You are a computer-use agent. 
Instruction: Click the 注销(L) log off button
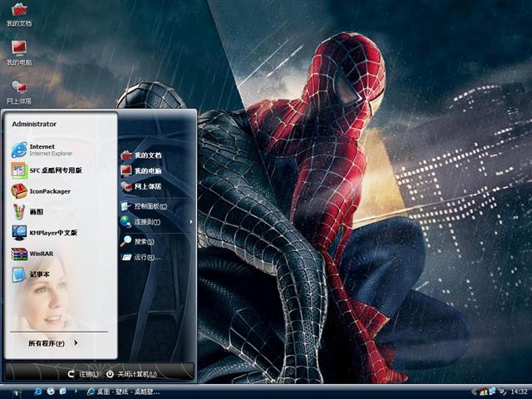point(83,374)
